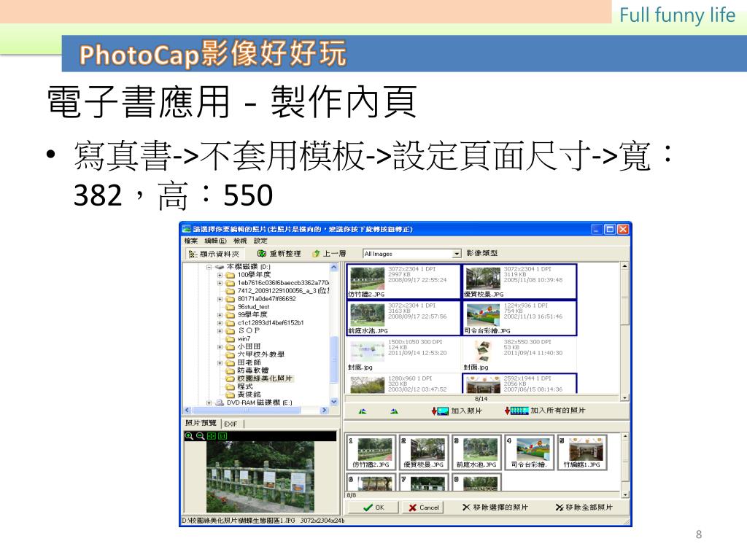
Task: Click added photo 4 司令台彩繪
Action: 529,453
